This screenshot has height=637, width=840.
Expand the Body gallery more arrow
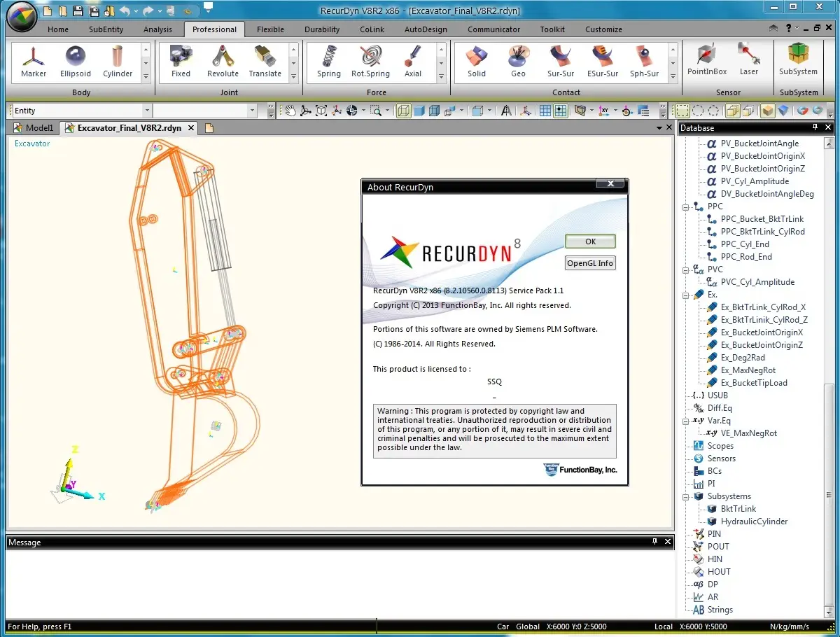[x=146, y=76]
